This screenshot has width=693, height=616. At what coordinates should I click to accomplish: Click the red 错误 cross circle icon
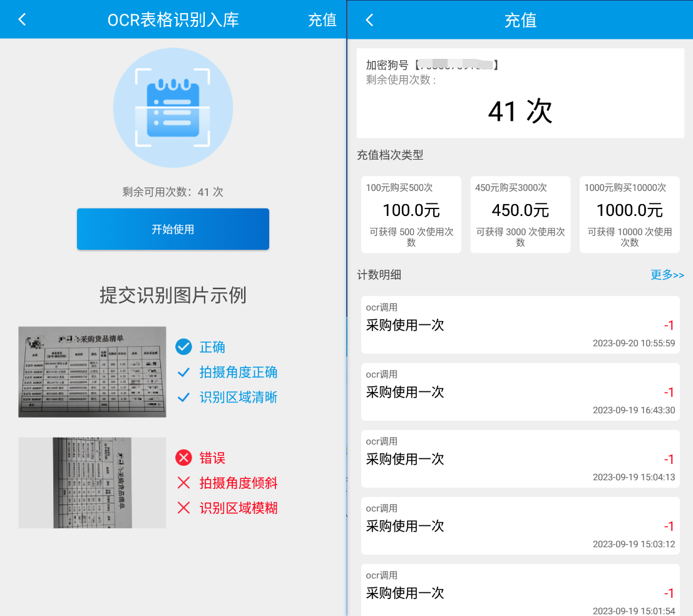coord(183,458)
